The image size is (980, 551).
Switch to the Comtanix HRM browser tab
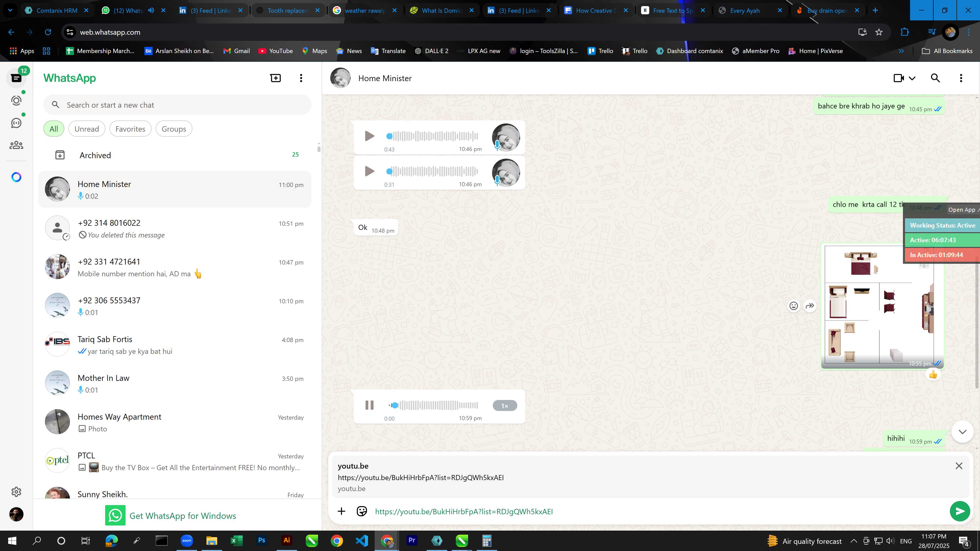pos(57,11)
